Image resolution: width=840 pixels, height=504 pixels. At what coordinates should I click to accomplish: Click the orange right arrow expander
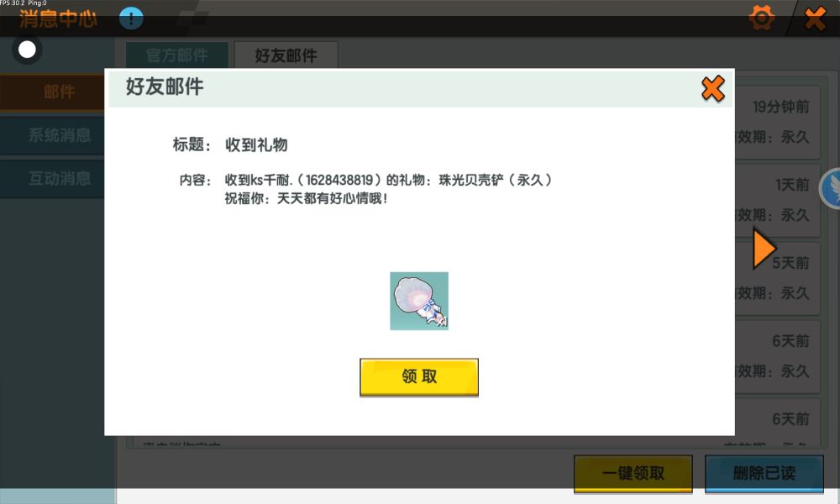pos(764,249)
